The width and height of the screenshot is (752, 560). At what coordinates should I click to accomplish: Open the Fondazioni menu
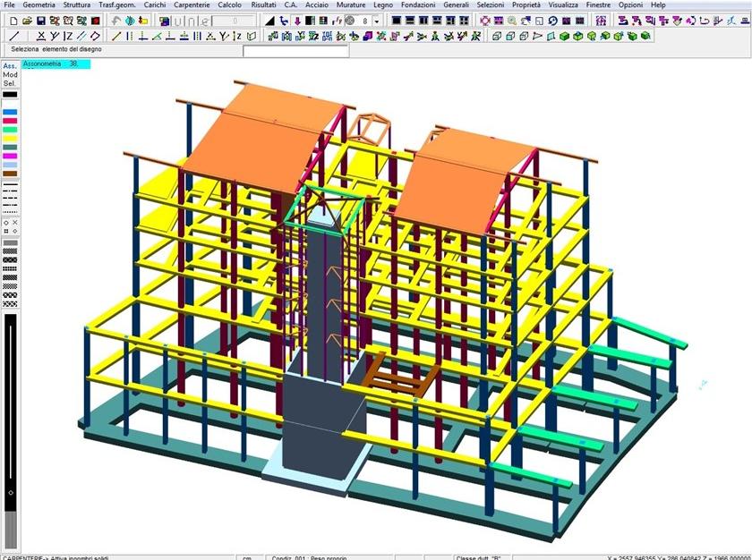point(418,4)
